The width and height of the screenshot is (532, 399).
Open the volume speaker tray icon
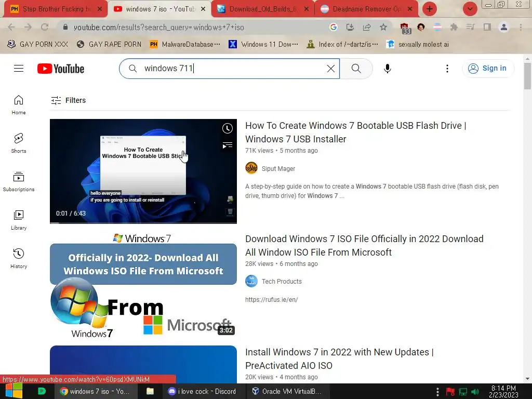475,392
